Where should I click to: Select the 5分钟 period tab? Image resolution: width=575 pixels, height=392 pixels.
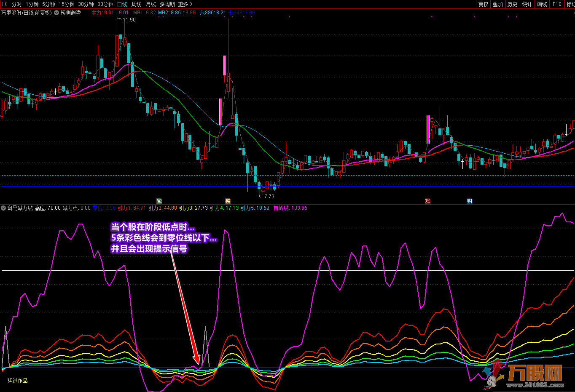click(x=48, y=4)
